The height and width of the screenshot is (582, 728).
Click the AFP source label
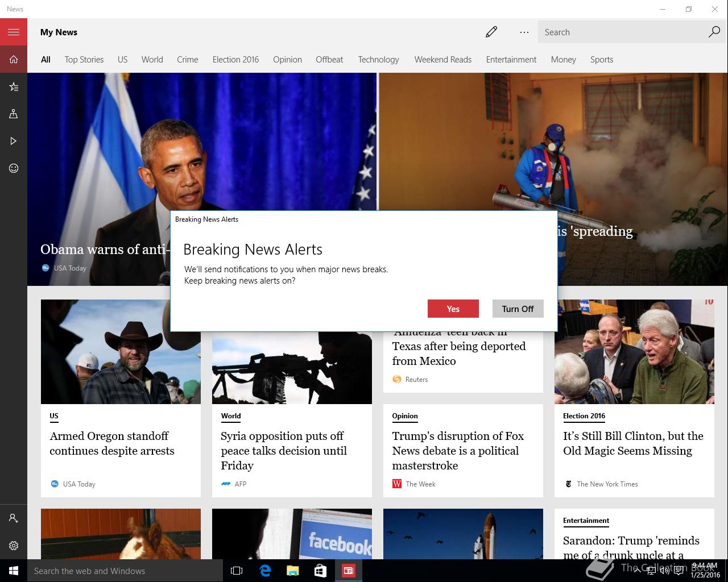[240, 484]
